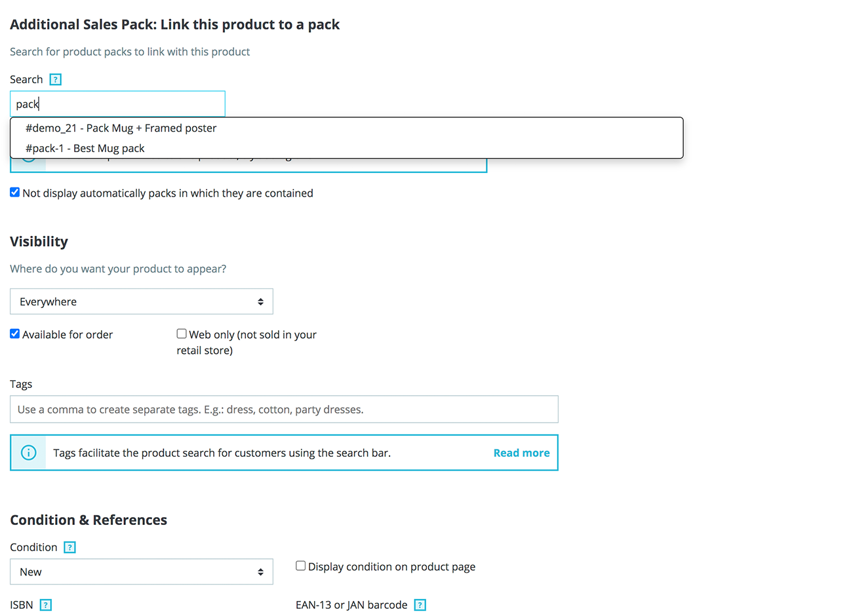Check Display condition on product page
855x616 pixels.
click(x=301, y=566)
